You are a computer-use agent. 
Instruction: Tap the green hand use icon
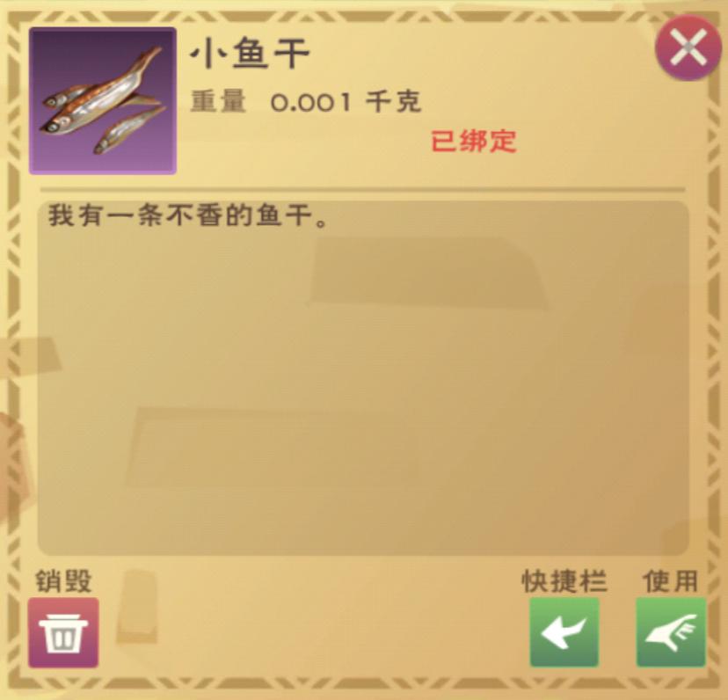click(671, 632)
